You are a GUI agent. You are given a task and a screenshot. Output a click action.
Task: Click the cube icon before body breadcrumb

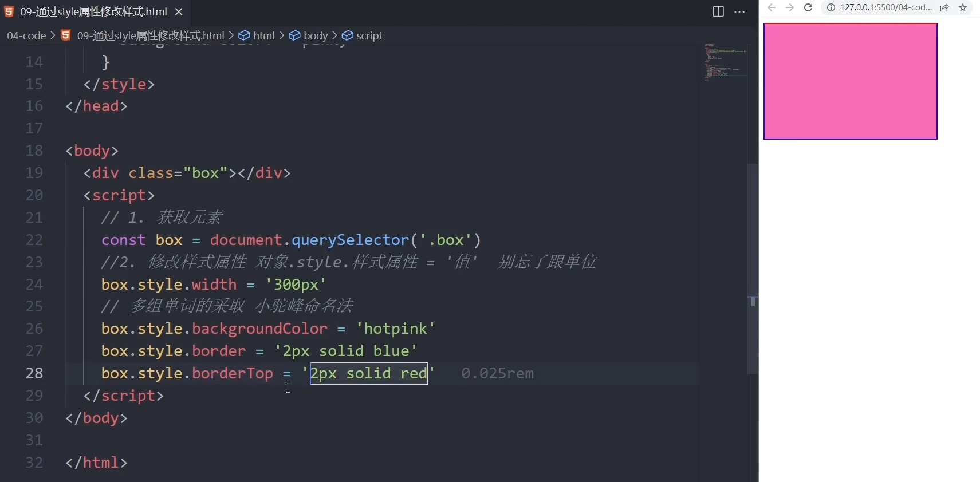tap(294, 35)
